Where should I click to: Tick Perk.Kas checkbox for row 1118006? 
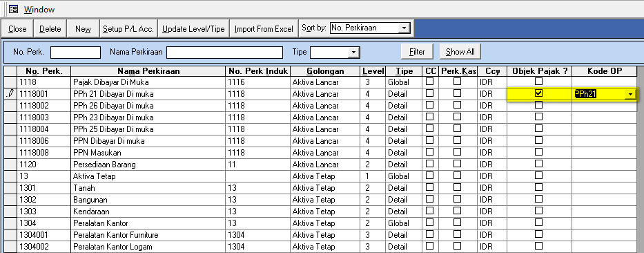(457, 140)
